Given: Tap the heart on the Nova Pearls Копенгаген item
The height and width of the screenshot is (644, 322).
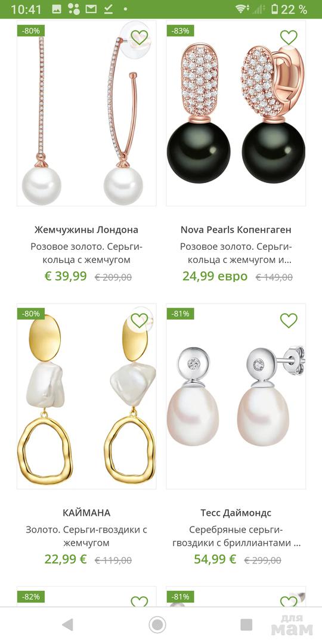Looking at the screenshot, I should pos(289,38).
